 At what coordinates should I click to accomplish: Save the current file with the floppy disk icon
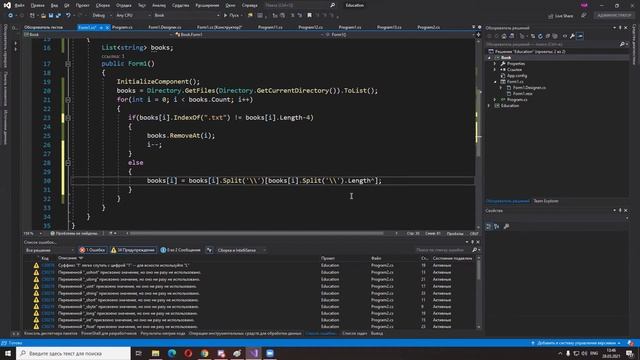(x=51, y=16)
